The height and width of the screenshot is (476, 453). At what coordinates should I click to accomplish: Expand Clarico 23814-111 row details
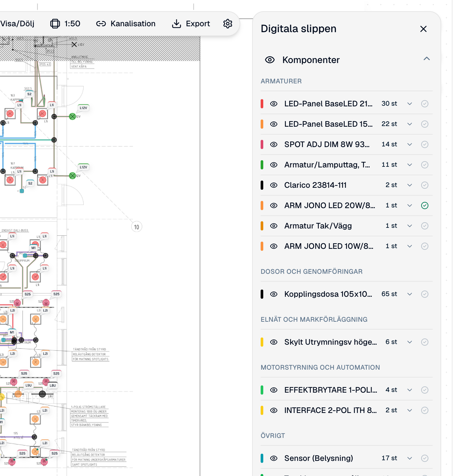pos(410,185)
